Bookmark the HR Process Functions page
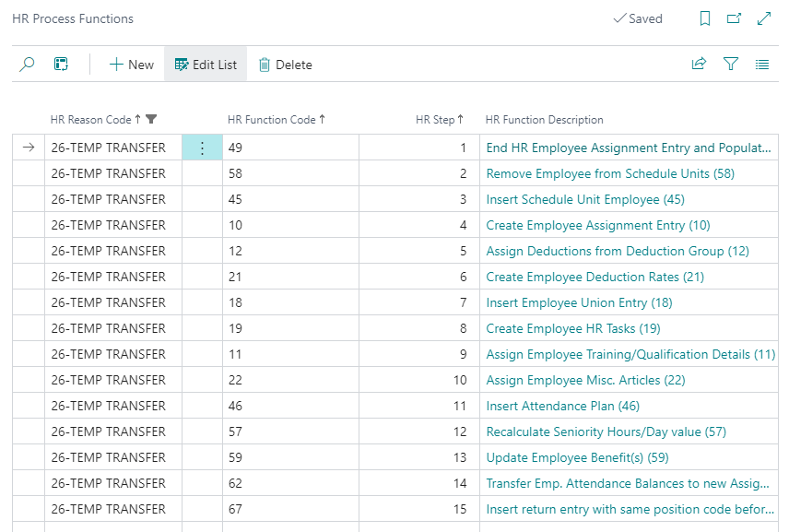This screenshot has height=532, width=789. pos(704,18)
